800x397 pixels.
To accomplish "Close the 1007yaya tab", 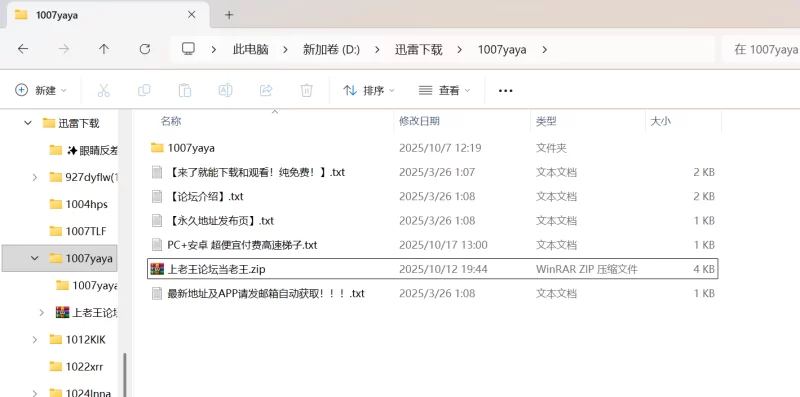I will click(x=191, y=15).
